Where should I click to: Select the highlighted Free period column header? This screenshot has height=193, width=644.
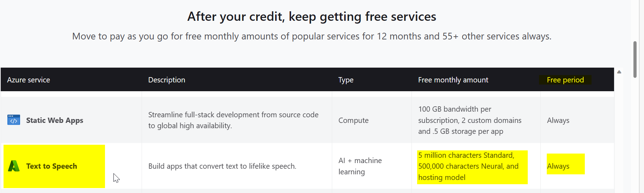pyautogui.click(x=565, y=80)
